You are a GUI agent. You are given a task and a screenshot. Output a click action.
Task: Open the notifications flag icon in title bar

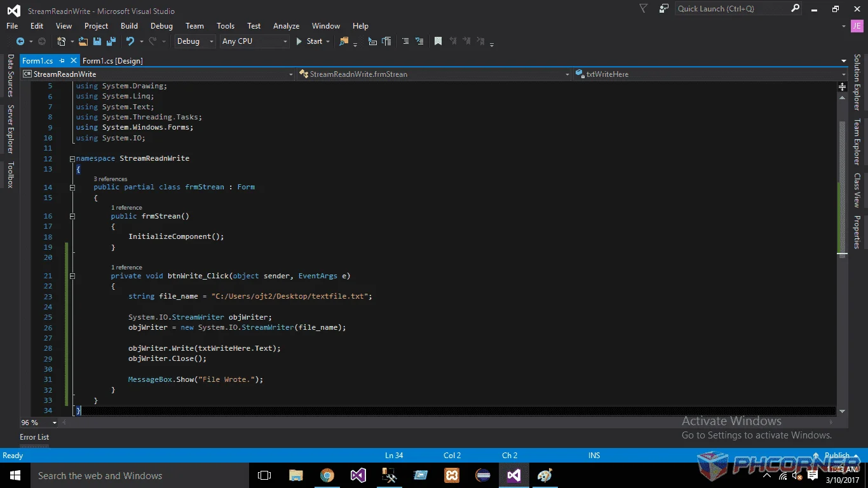[644, 9]
